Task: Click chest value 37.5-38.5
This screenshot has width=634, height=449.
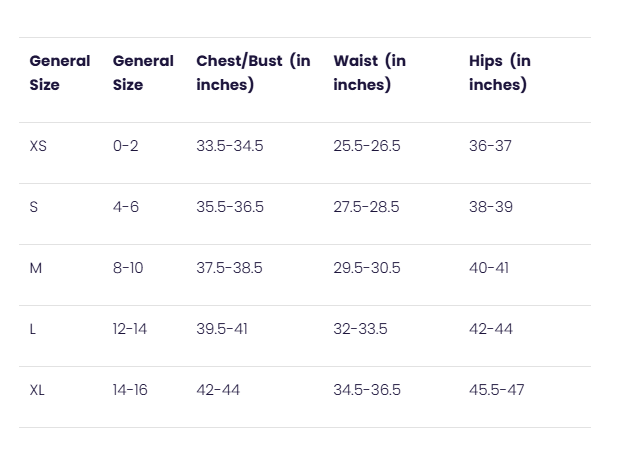Action: (229, 268)
